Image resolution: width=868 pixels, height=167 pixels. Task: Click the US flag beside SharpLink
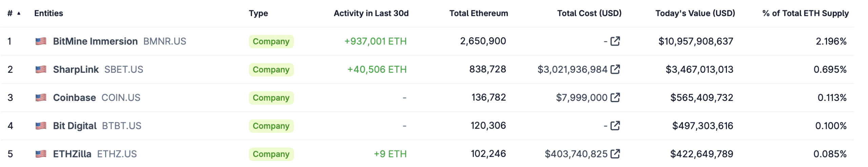pyautogui.click(x=41, y=69)
